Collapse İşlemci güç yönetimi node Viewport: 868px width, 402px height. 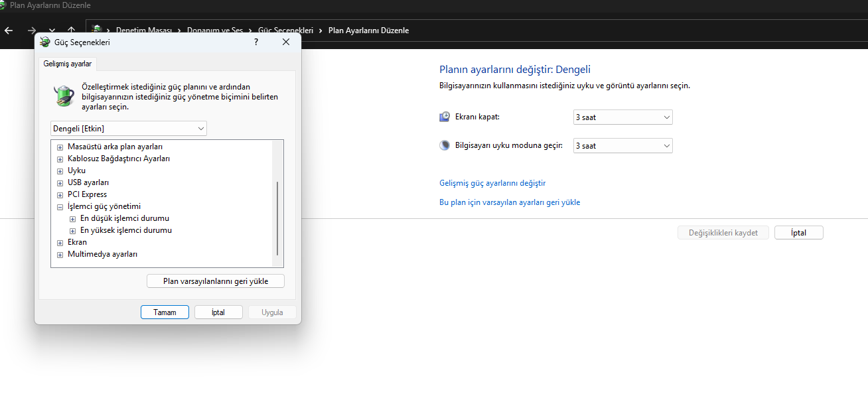(60, 207)
